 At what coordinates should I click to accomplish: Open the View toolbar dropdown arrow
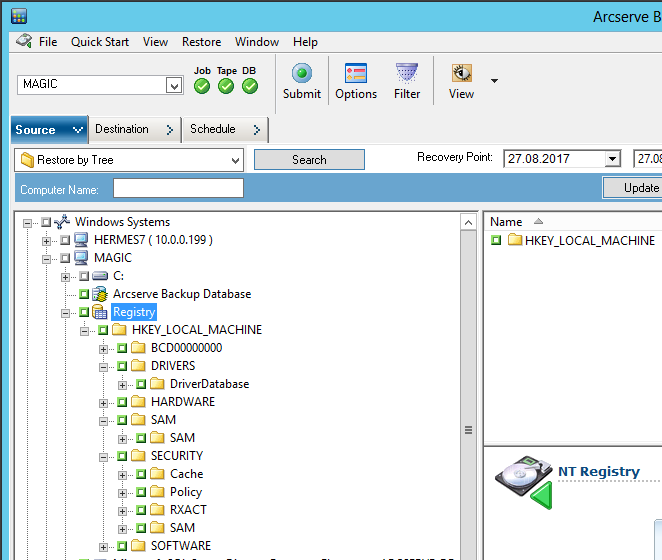494,80
